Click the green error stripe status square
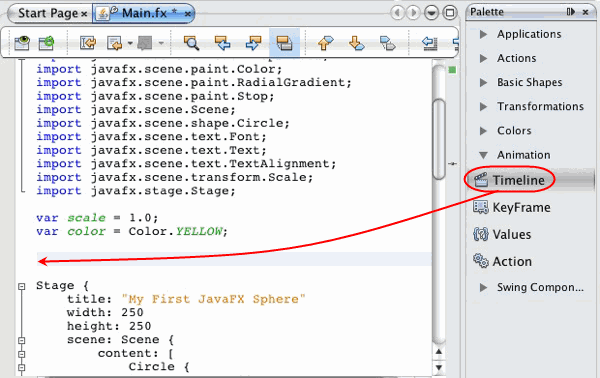 [x=452, y=70]
